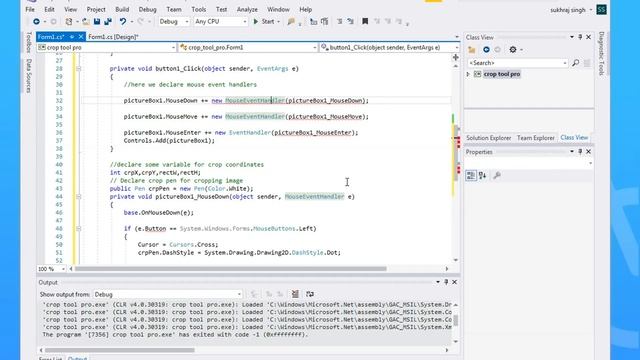Open the Class View settings gear
This screenshot has width=640, height=360.
coord(513,50)
